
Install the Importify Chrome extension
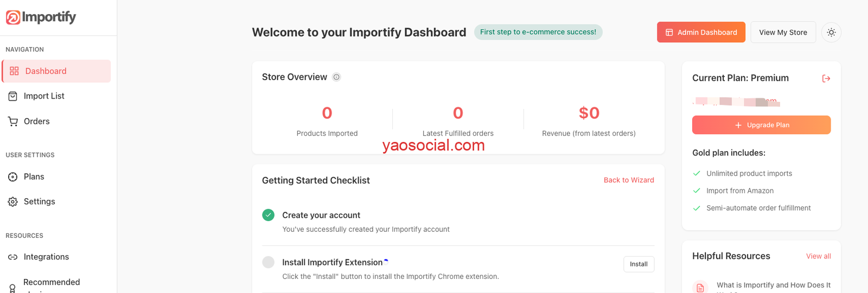pyautogui.click(x=639, y=264)
